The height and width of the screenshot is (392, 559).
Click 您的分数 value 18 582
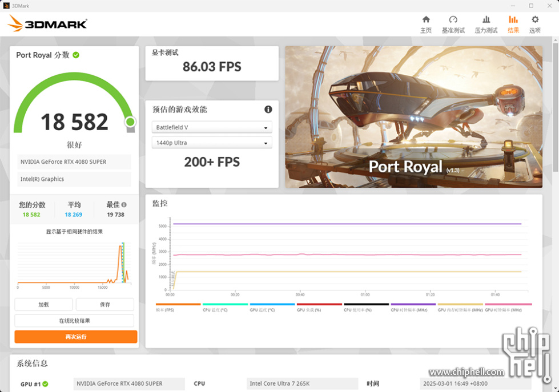pos(31,215)
